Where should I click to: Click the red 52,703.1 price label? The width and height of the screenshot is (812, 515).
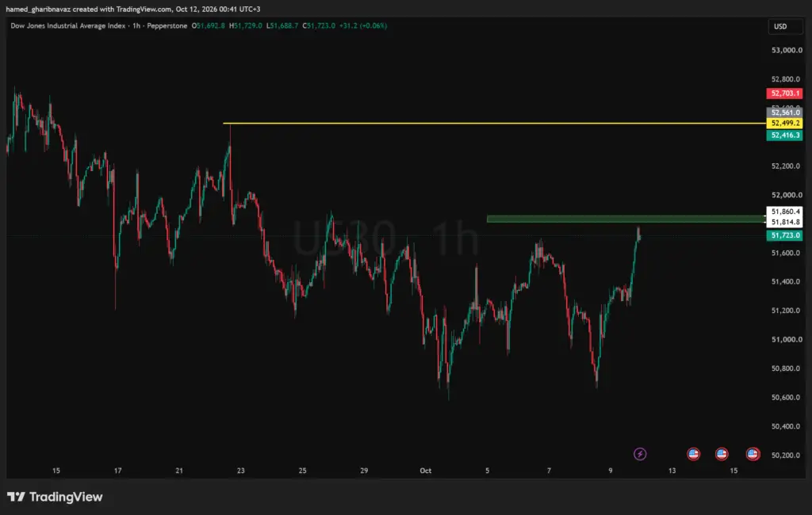pyautogui.click(x=784, y=93)
